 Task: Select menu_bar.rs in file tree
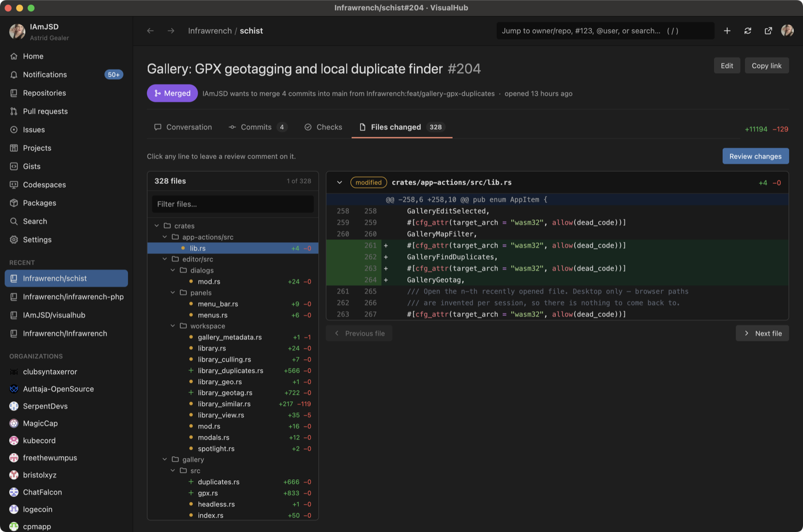click(x=233, y=304)
